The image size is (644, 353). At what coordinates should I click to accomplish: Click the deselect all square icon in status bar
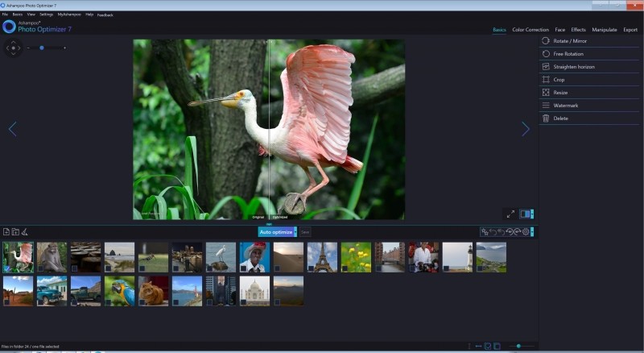pos(497,347)
